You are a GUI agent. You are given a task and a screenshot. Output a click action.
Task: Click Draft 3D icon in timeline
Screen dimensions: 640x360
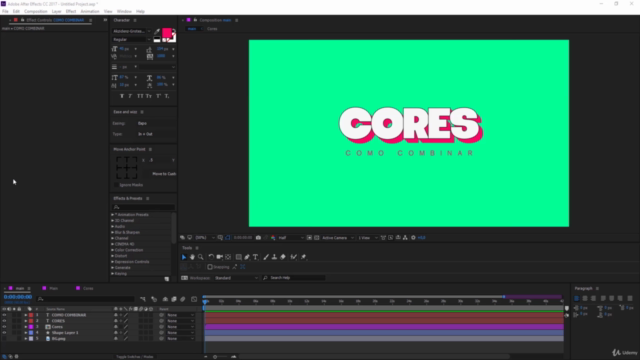pyautogui.click(x=154, y=299)
